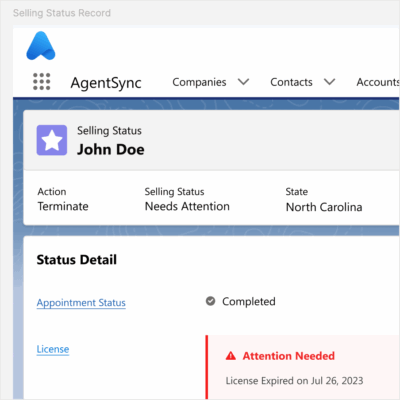
Task: Click the Selling Status Record title
Action: (62, 13)
